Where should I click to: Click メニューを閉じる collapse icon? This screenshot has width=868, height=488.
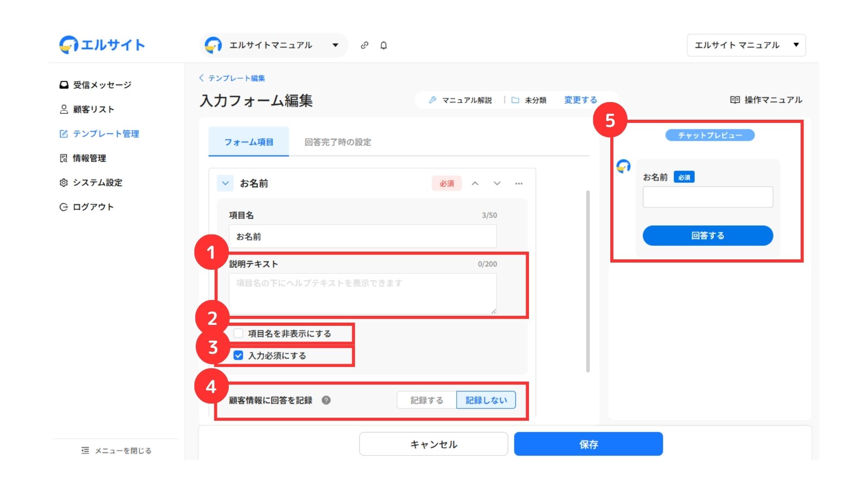85,450
